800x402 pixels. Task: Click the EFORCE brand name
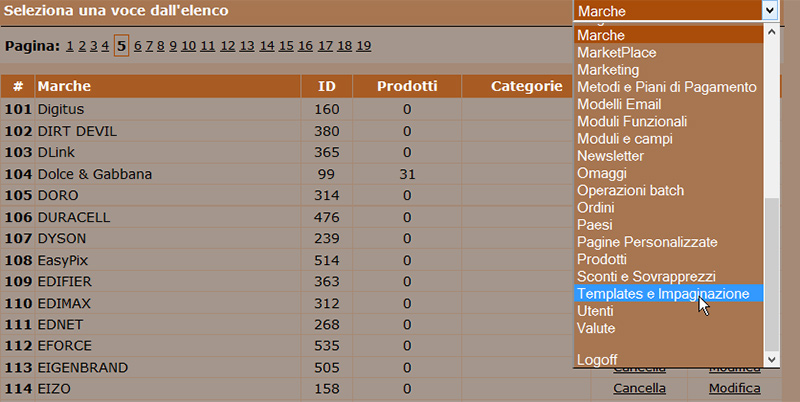tap(65, 346)
